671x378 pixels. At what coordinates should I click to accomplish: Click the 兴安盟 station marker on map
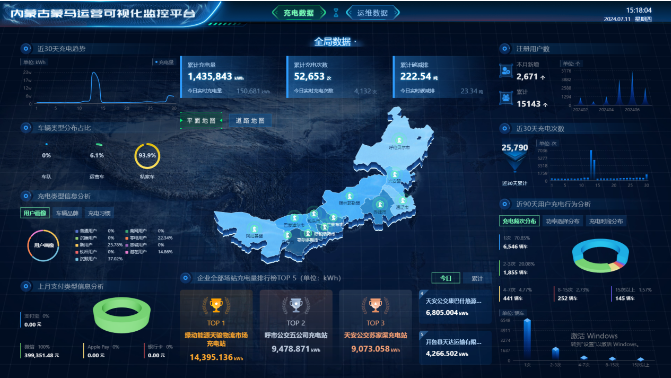pos(395,174)
